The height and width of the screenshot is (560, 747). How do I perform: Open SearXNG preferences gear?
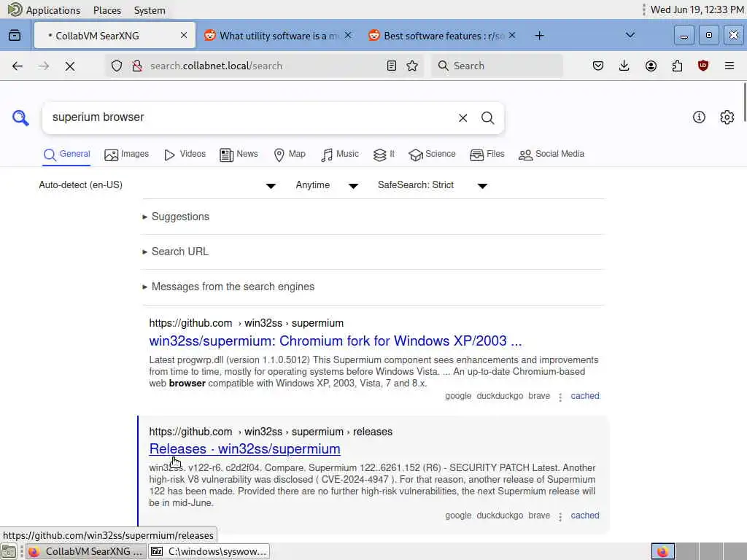[x=727, y=117]
